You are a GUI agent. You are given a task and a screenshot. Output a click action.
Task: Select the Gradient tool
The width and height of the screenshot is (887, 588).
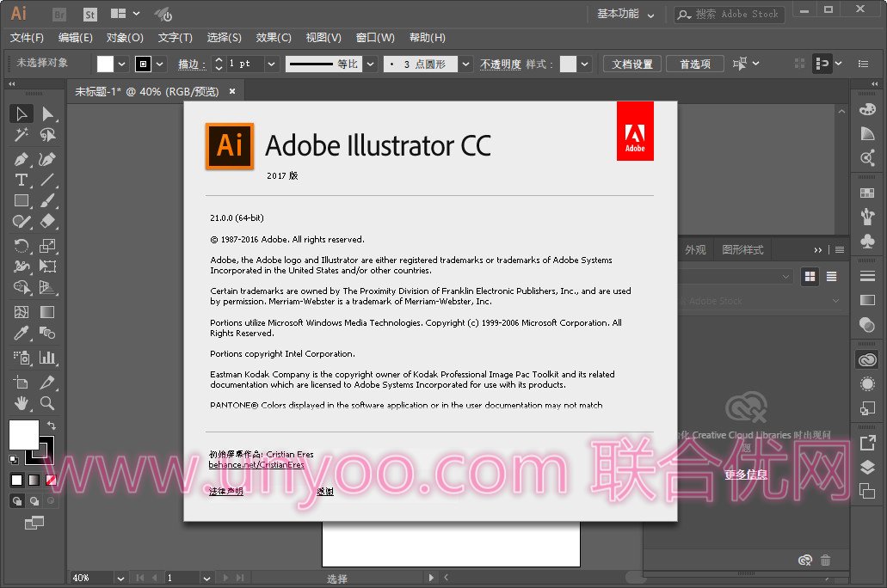click(x=47, y=312)
